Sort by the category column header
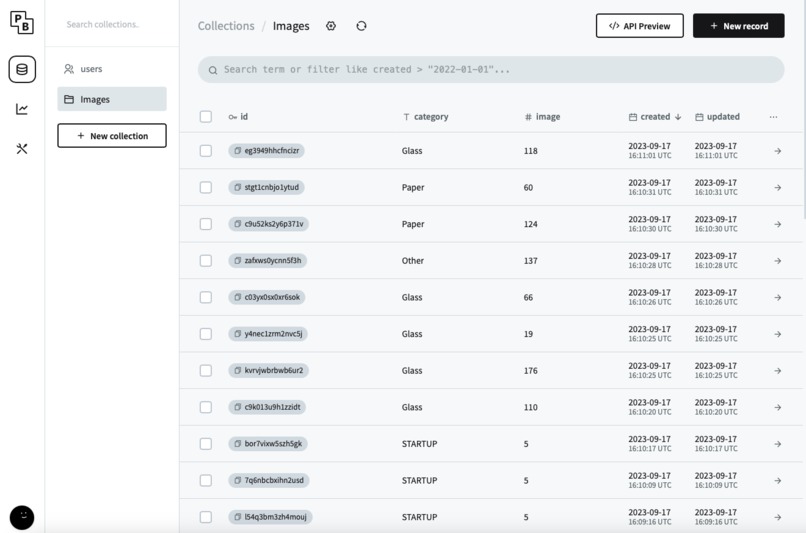Screen dimensions: 806x533 pos(426,117)
